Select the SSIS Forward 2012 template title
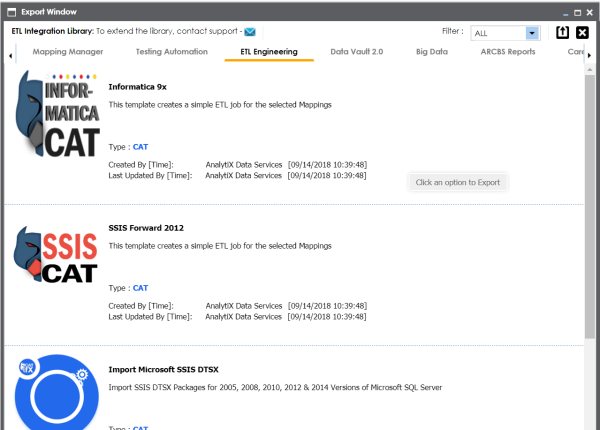600x430 pixels. [146, 228]
